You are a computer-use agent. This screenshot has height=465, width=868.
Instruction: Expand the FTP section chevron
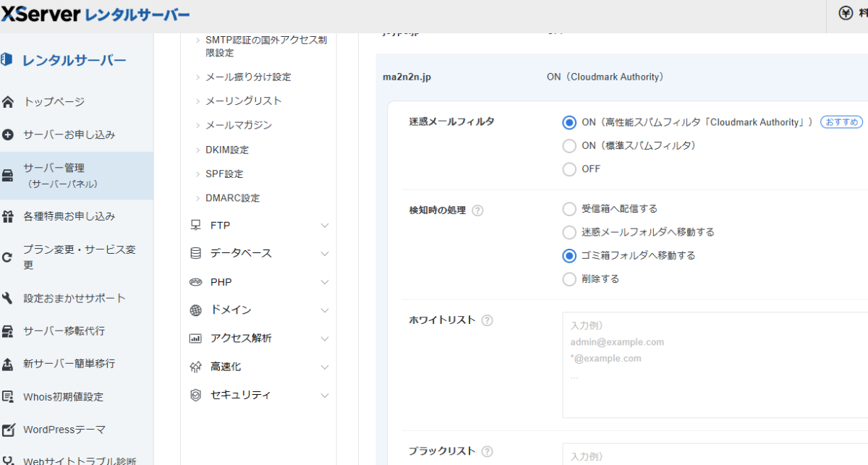[325, 225]
